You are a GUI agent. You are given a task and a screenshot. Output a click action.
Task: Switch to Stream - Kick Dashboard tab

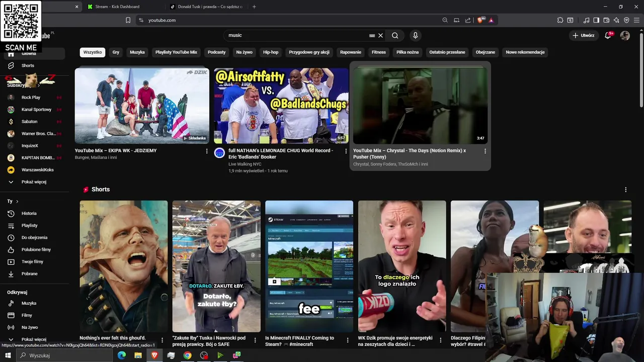pyautogui.click(x=124, y=7)
